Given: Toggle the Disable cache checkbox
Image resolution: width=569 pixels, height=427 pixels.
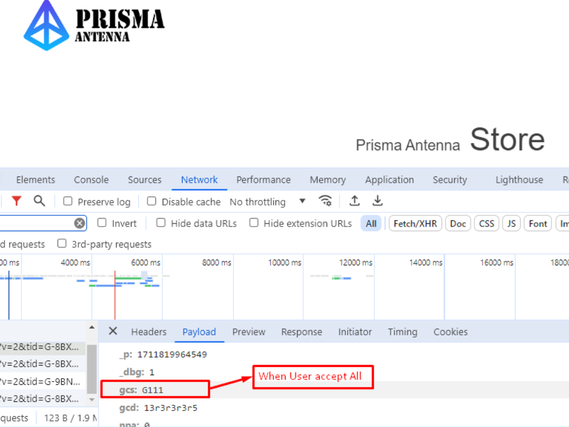Looking at the screenshot, I should (151, 201).
